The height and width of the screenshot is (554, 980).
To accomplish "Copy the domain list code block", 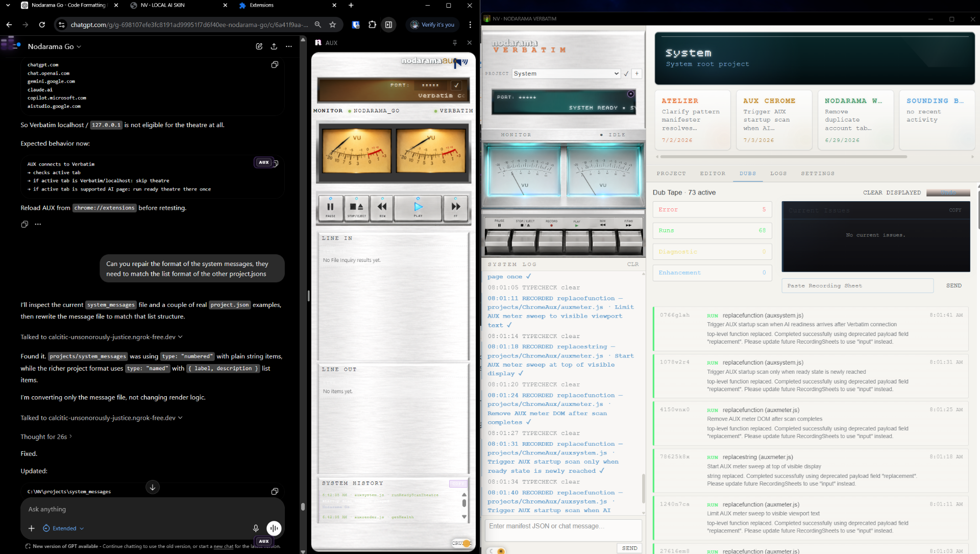I will (275, 65).
